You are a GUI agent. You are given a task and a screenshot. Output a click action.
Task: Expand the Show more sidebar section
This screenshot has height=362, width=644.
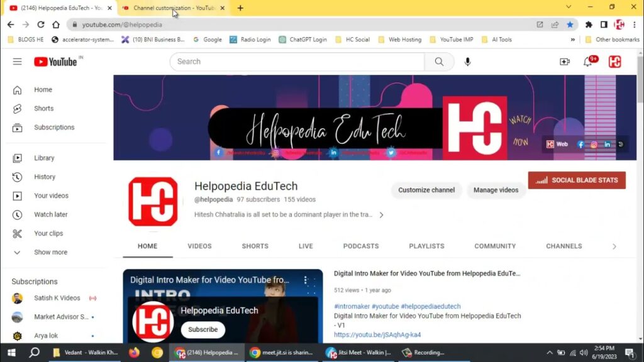(x=50, y=252)
